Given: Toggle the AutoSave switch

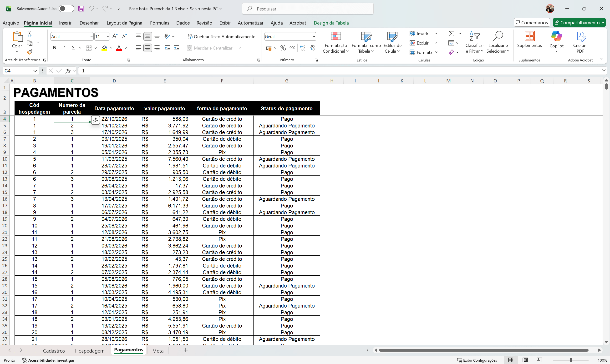Looking at the screenshot, I should click(66, 9).
